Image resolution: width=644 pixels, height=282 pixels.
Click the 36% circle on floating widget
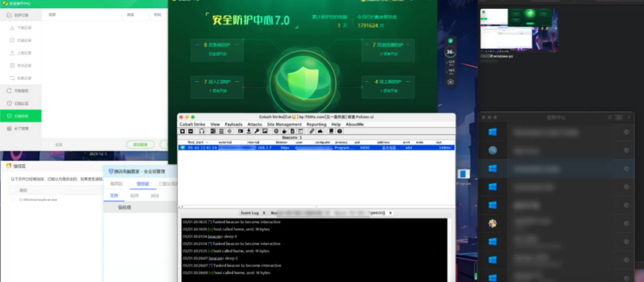pos(450,52)
